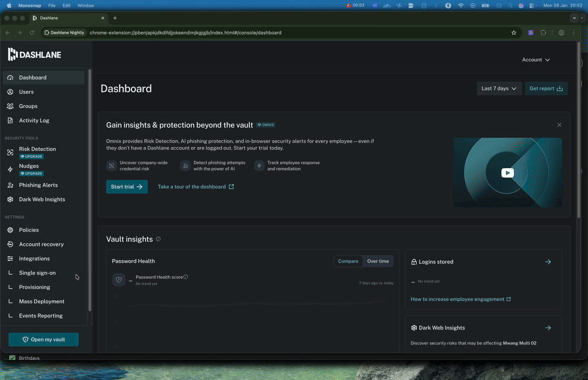The width and height of the screenshot is (588, 380).
Task: Expand the "Last 7 days" date range dropdown
Action: click(x=498, y=88)
